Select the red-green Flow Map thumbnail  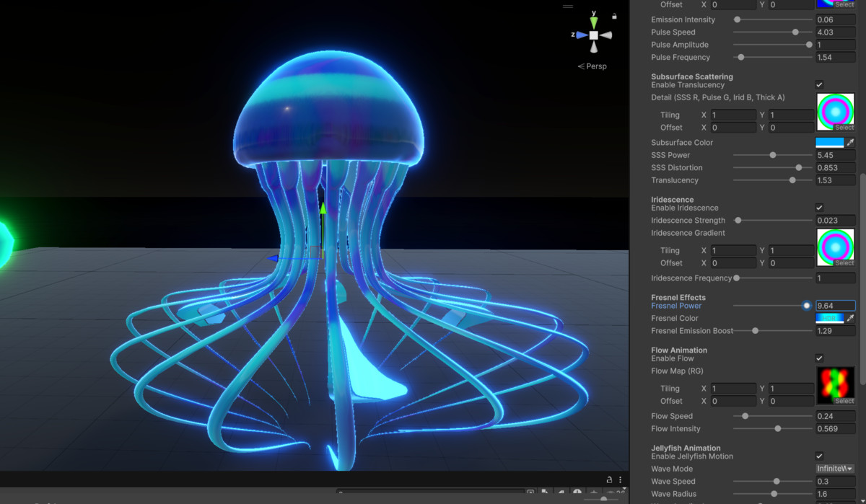click(836, 385)
